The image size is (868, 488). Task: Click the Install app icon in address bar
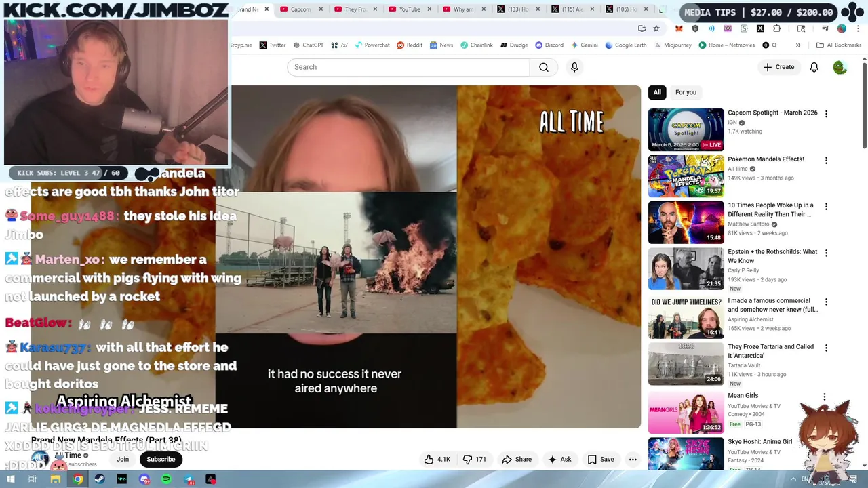tap(642, 28)
